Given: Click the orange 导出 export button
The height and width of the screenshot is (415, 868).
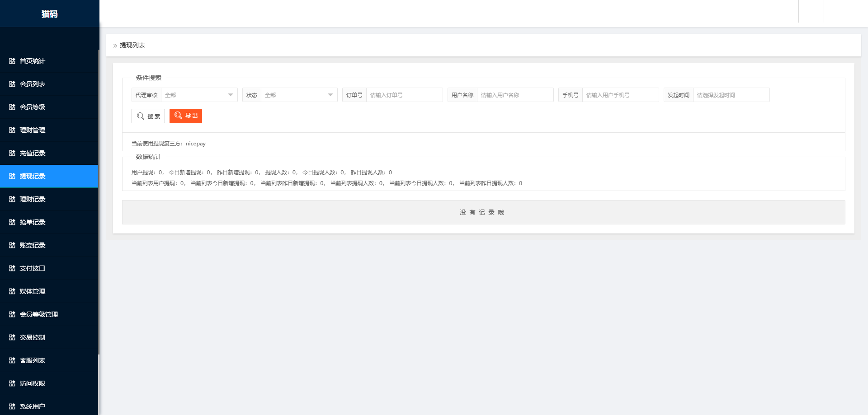Looking at the screenshot, I should click(185, 116).
